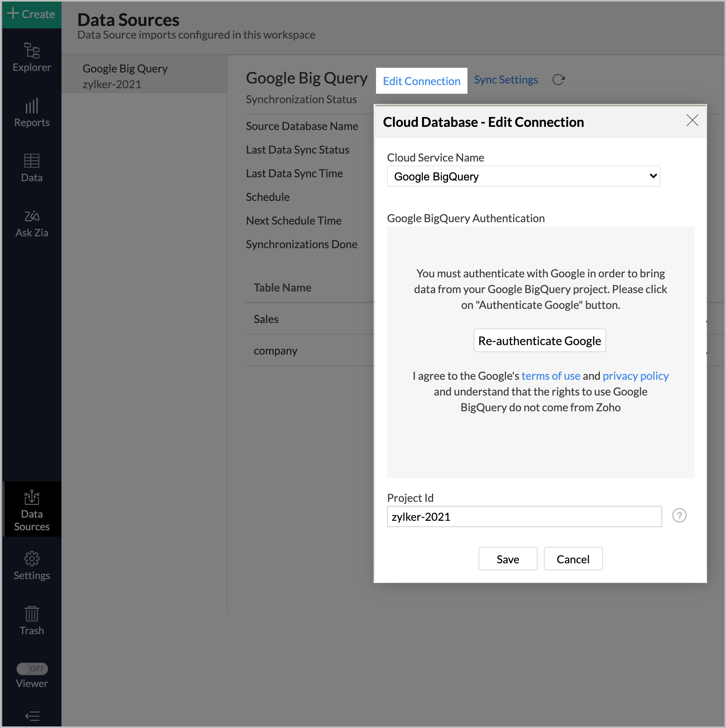Toggle the Viewer mode switch
This screenshot has width=726, height=728.
32,669
